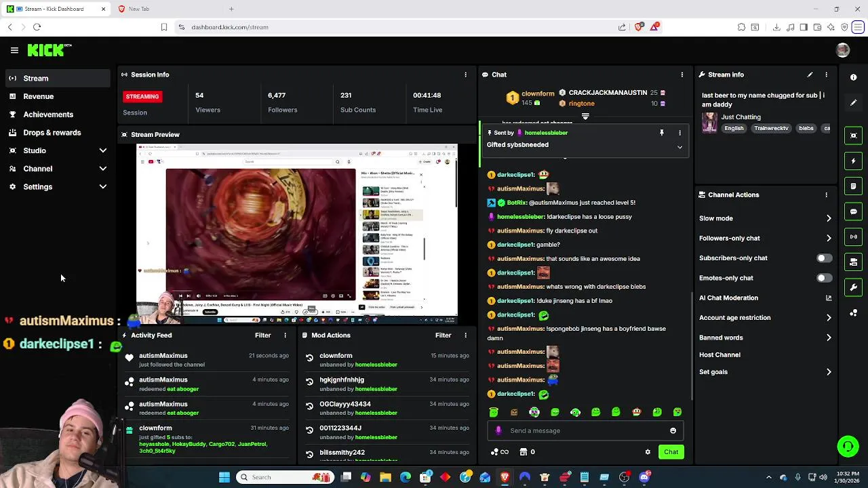This screenshot has height=488, width=868.
Task: Click the Trainwrecktv tag
Action: pos(771,128)
